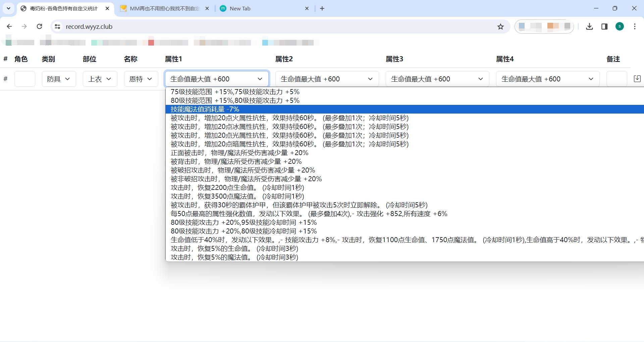Open the 属性3 dropdown
This screenshot has width=644, height=342.
click(x=437, y=79)
